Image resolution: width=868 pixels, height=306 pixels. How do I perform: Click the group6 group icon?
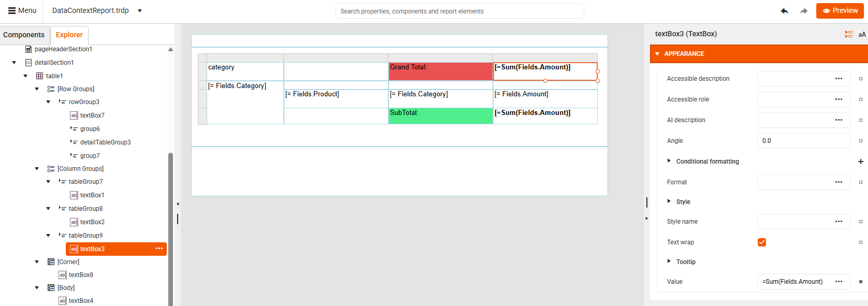tap(74, 129)
